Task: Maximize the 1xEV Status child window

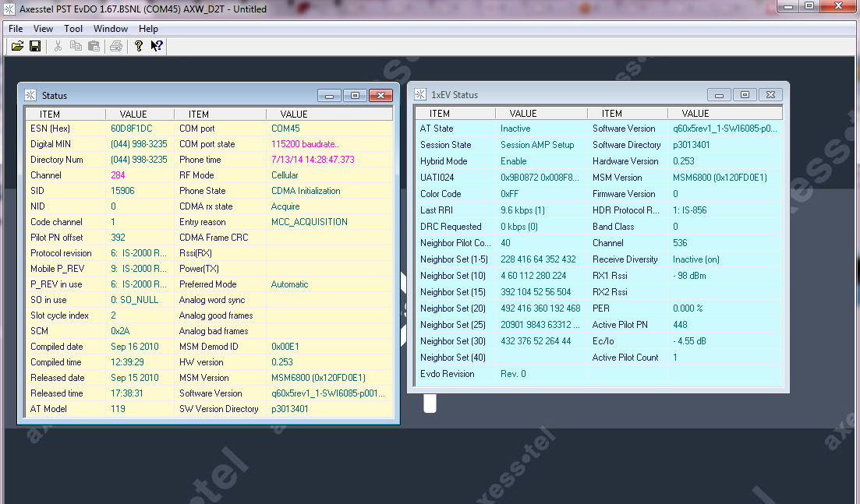Action: click(745, 95)
